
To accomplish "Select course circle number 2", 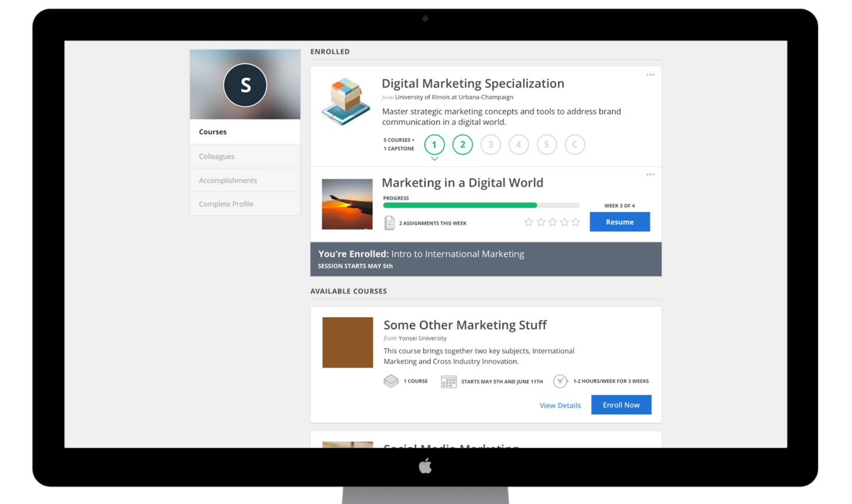I will pyautogui.click(x=462, y=144).
